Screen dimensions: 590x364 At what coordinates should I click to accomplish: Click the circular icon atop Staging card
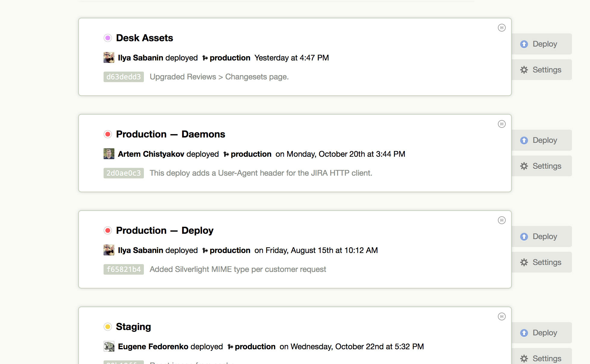tap(501, 316)
